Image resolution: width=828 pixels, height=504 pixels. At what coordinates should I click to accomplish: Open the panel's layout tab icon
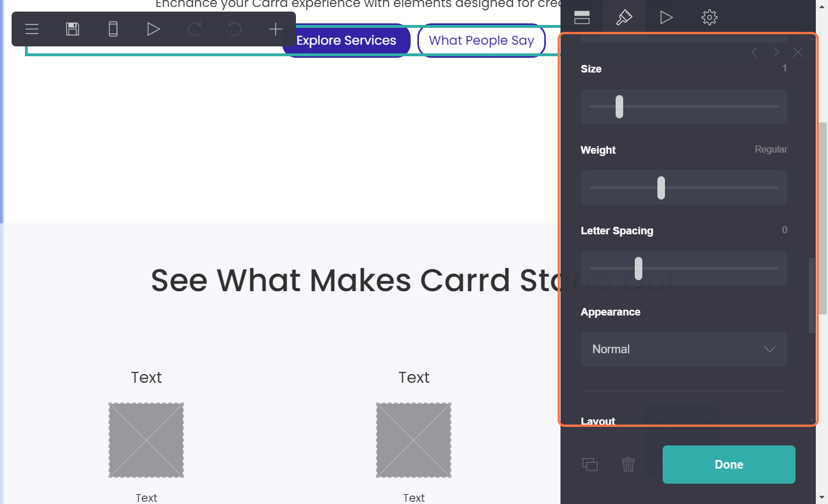582,17
